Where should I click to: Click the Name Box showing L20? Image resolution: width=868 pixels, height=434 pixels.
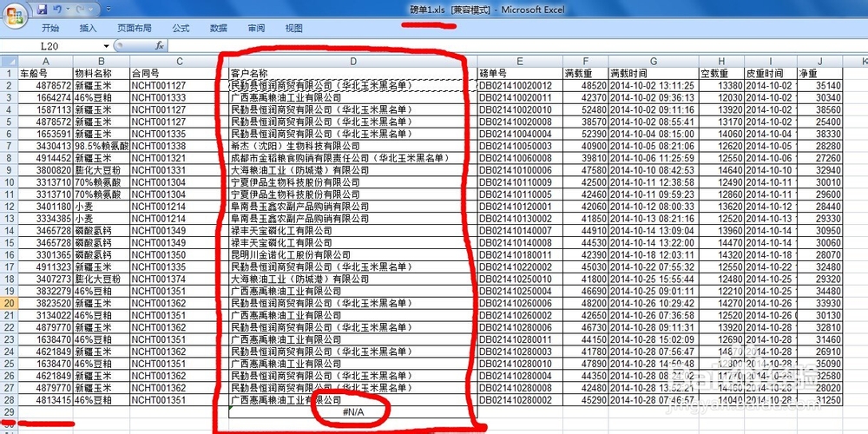pyautogui.click(x=51, y=46)
